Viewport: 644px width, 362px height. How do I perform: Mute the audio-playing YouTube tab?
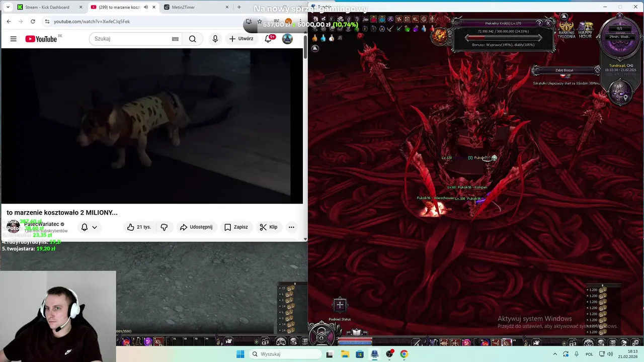[x=146, y=7]
